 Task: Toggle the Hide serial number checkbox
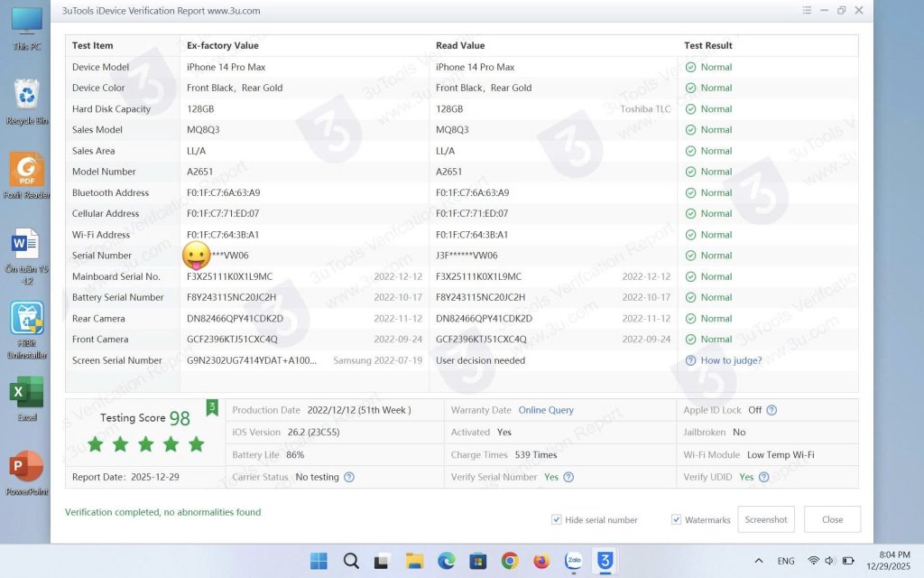557,519
